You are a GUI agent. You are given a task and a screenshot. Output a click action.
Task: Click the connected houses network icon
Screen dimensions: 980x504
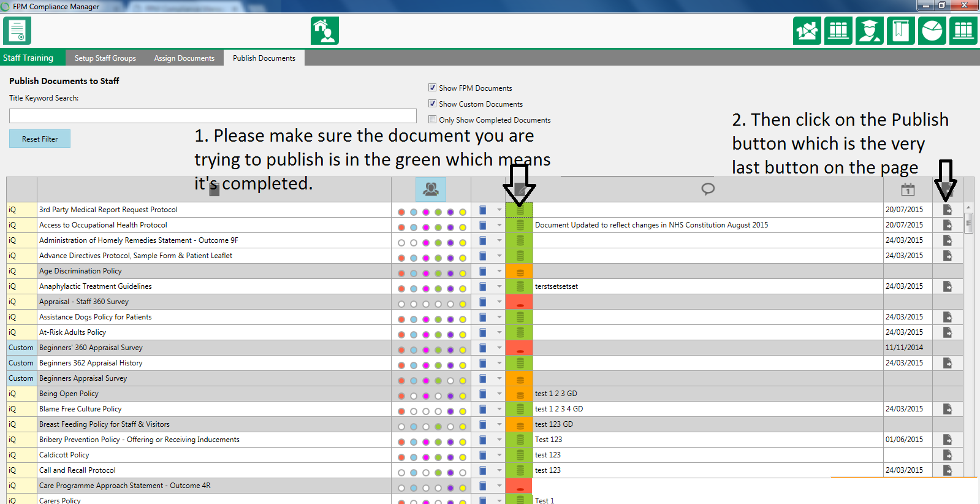tap(807, 31)
